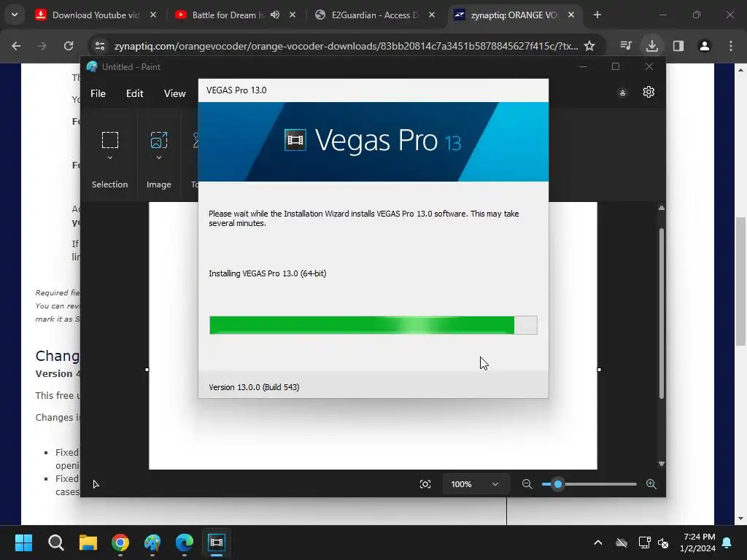Zoom out with Paint's minus magnifier
This screenshot has height=560, width=747.
point(527,484)
